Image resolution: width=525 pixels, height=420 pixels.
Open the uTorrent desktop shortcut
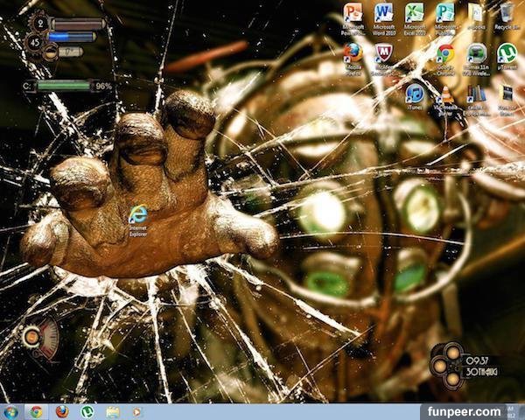click(506, 54)
